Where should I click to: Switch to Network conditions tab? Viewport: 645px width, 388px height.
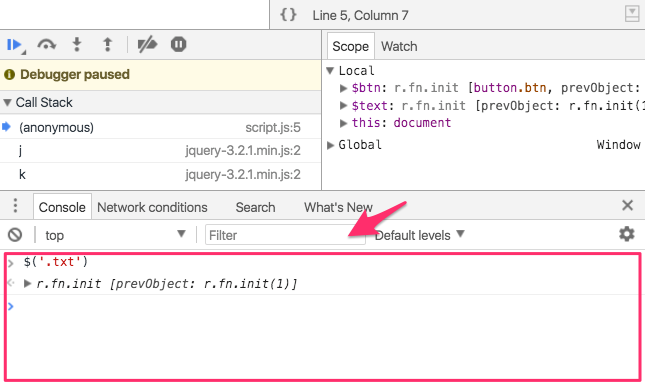pyautogui.click(x=152, y=207)
